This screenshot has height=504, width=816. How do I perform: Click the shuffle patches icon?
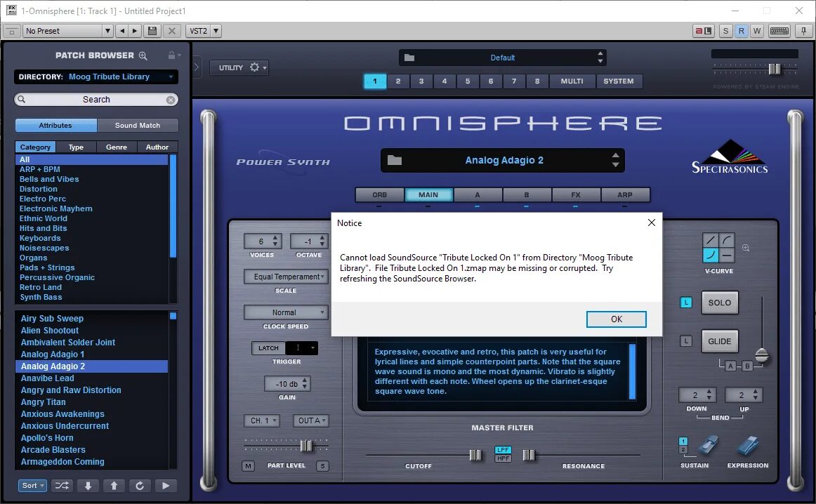pyautogui.click(x=62, y=486)
